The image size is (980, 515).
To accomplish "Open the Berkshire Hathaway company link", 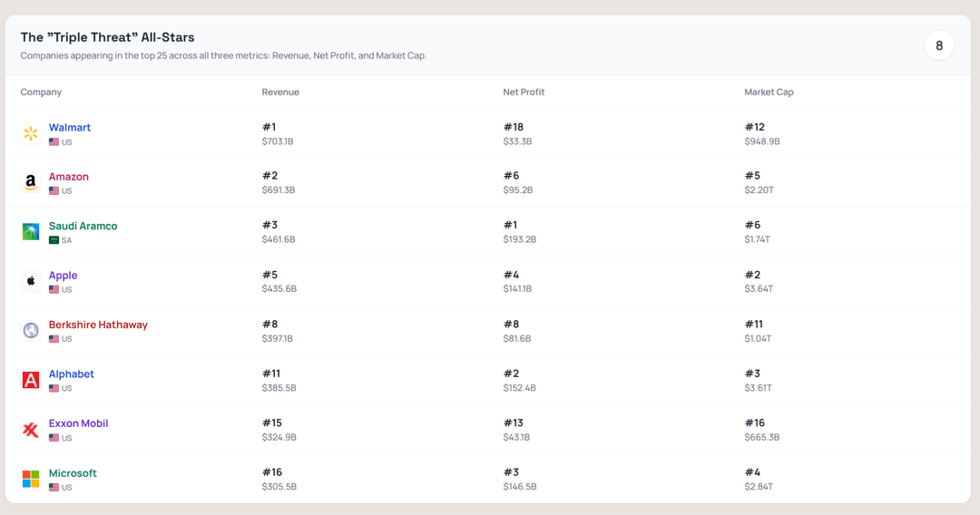I will coord(98,325).
